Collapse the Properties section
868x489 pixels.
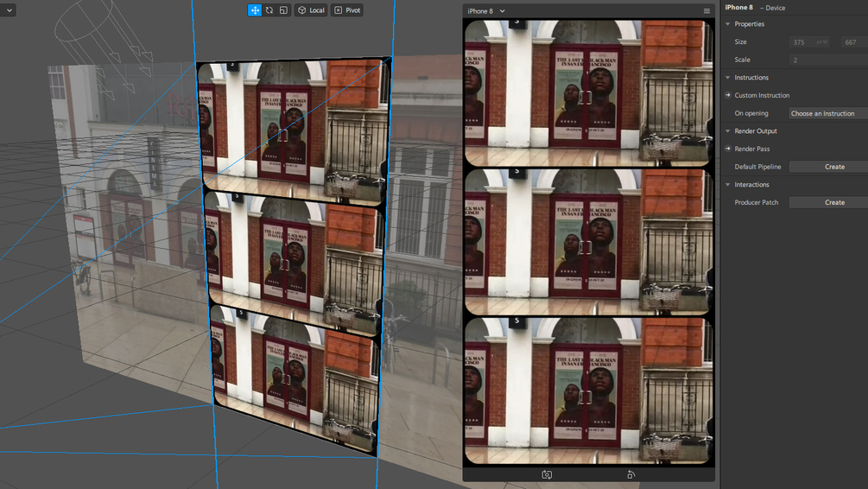pos(728,24)
